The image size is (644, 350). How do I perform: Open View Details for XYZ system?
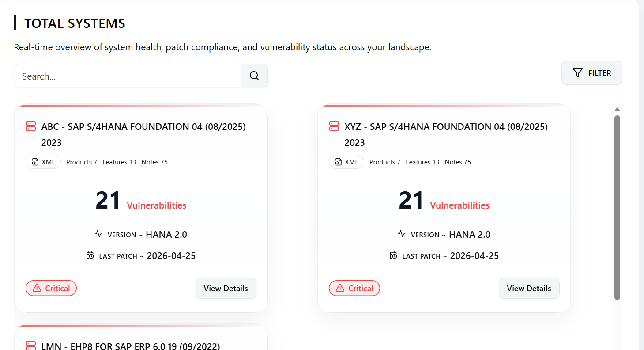click(529, 288)
